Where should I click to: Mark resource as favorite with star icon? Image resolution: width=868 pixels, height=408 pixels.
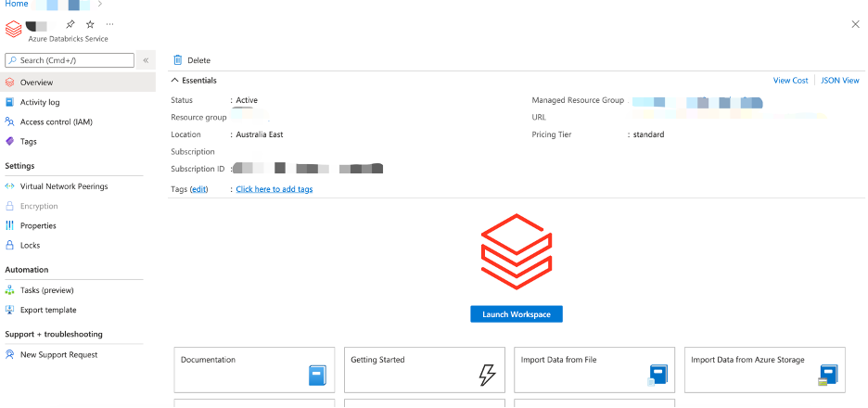coord(90,24)
